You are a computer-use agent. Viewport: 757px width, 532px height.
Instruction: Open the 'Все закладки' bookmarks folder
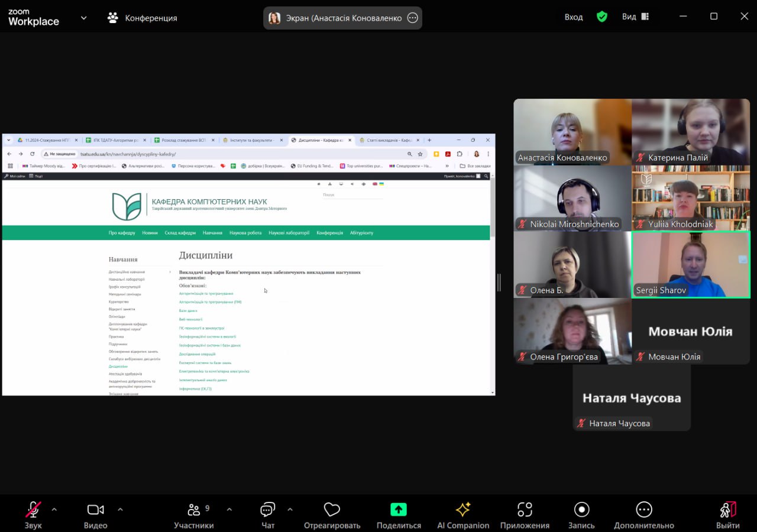475,166
